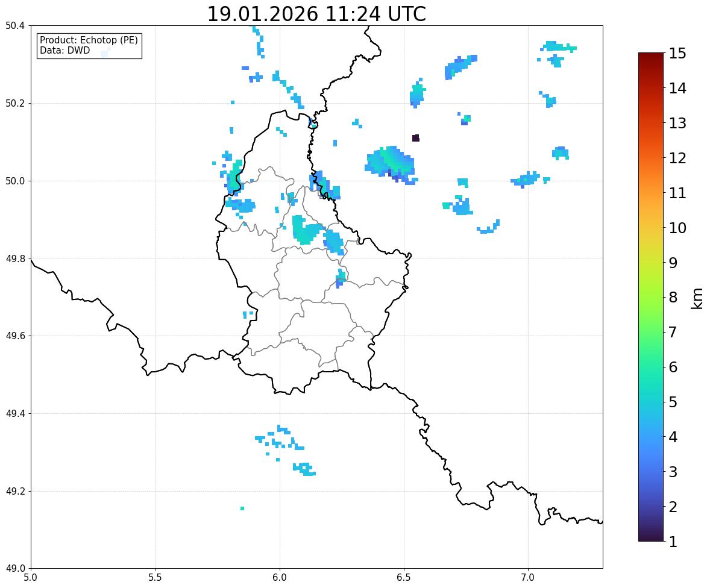The width and height of the screenshot is (710, 588).
Task: Click the 5.5 longitude tick label
Action: [x=156, y=578]
